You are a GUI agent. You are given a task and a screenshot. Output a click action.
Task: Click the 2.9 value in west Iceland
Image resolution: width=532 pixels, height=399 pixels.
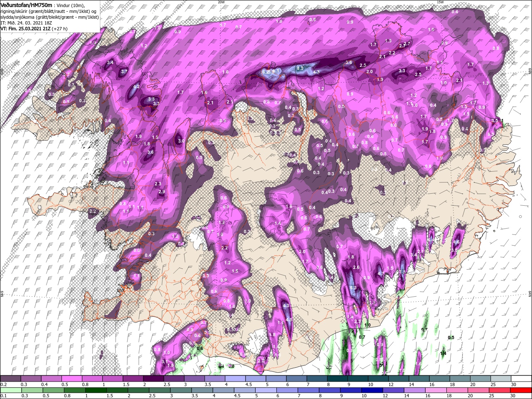point(162,192)
